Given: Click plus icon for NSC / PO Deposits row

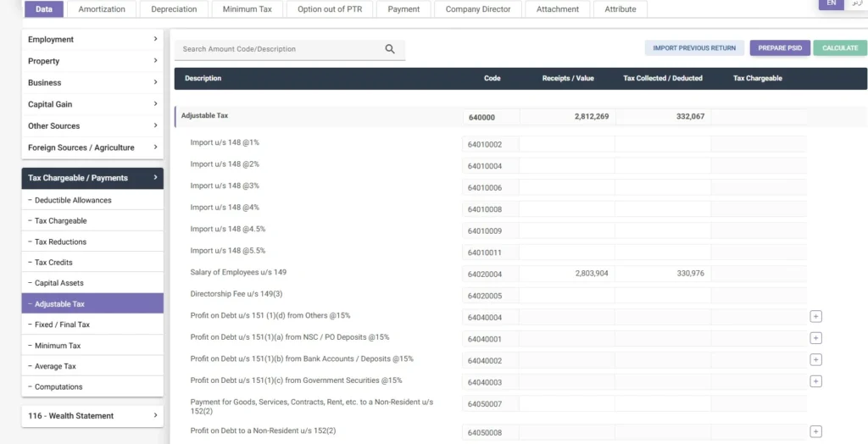Looking at the screenshot, I should (x=815, y=338).
